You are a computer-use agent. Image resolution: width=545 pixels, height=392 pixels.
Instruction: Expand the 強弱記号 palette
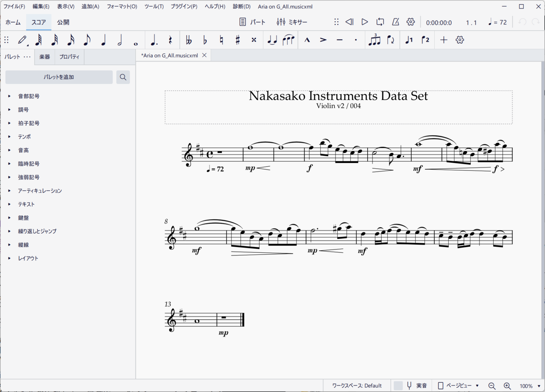[x=29, y=177]
